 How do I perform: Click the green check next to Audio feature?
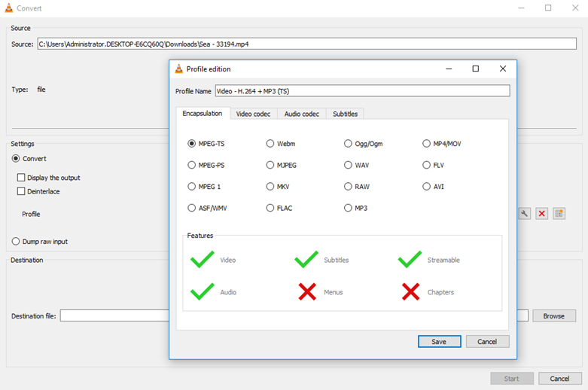click(x=202, y=292)
